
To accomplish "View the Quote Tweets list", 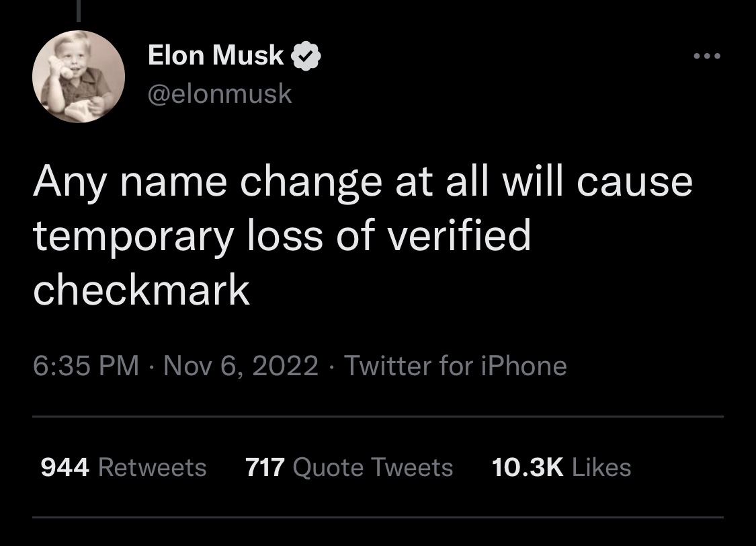I will click(373, 467).
